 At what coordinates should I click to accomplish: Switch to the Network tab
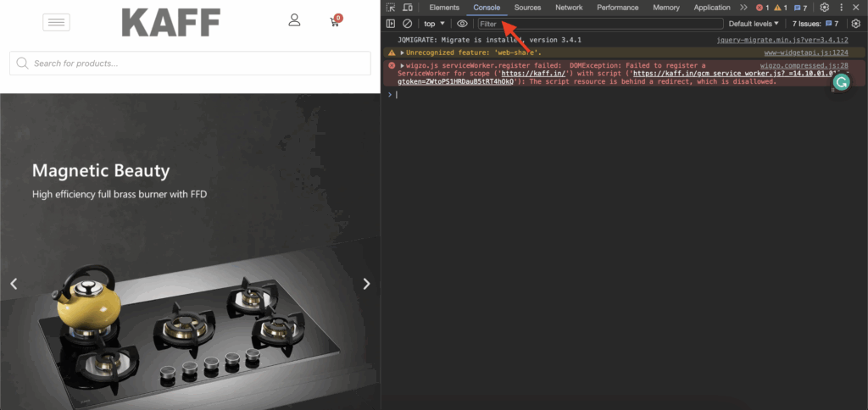tap(569, 7)
